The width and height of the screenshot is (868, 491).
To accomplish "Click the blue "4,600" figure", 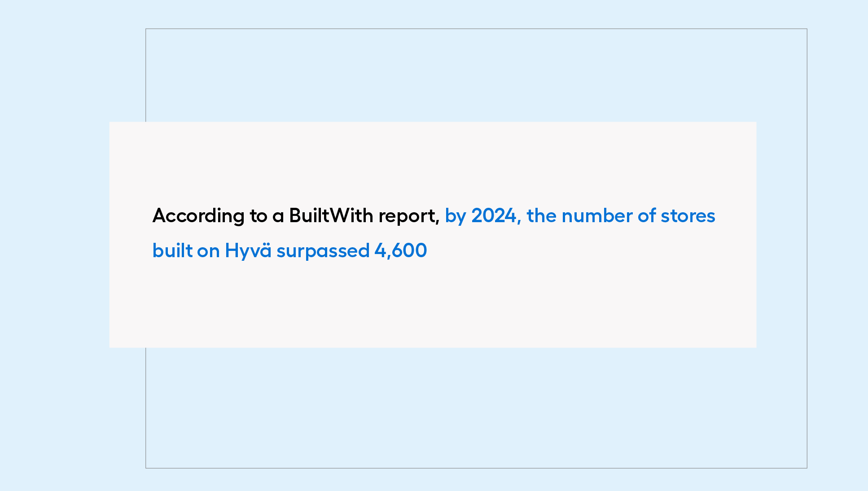I will coord(401,251).
